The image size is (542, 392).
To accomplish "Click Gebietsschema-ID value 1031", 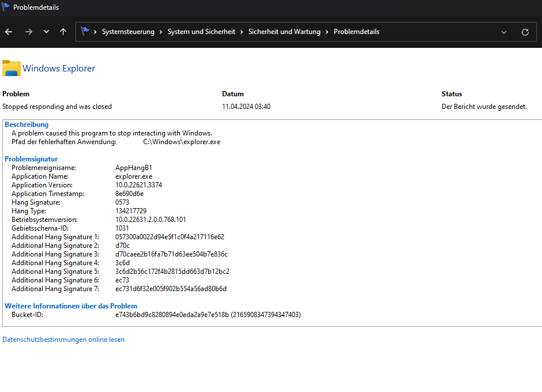I will 122,228.
